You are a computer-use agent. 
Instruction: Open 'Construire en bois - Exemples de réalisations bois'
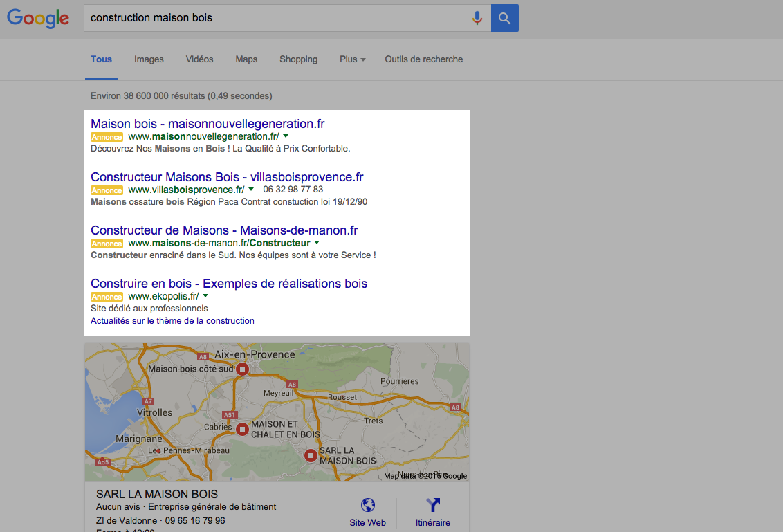pos(229,283)
